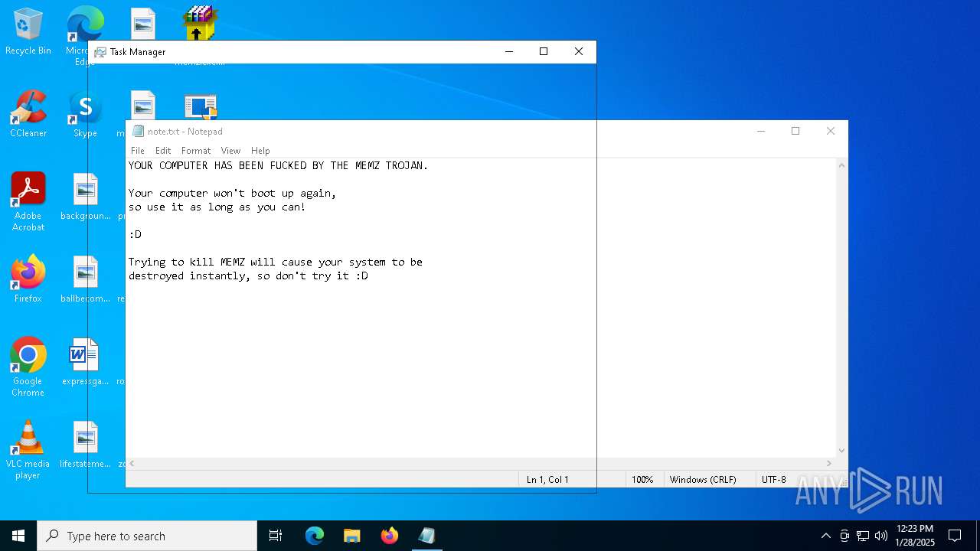This screenshot has width=980, height=551.
Task: Open Firefox from the taskbar
Action: point(390,536)
